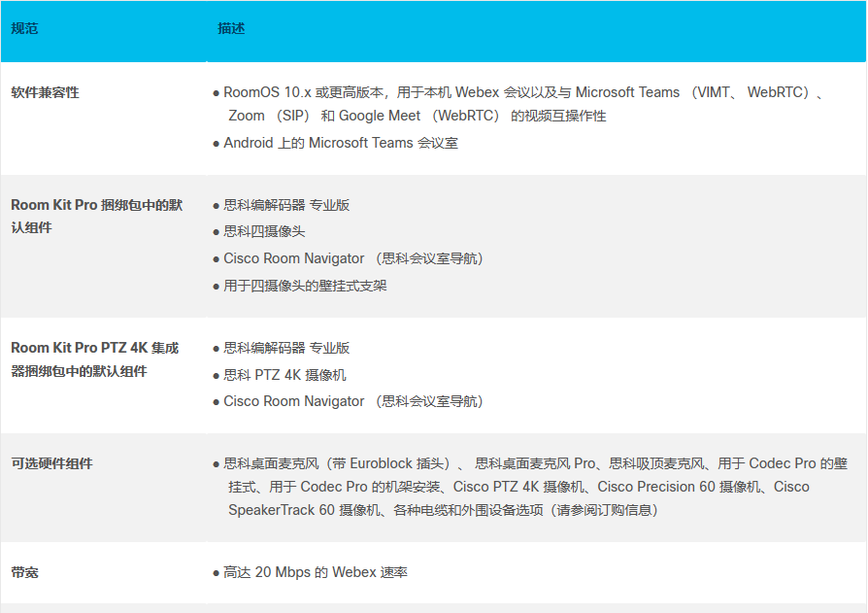This screenshot has height=613, width=868.
Task: Select Android 上的 Microsoft Teams 会议室 text
Action: [x=341, y=143]
